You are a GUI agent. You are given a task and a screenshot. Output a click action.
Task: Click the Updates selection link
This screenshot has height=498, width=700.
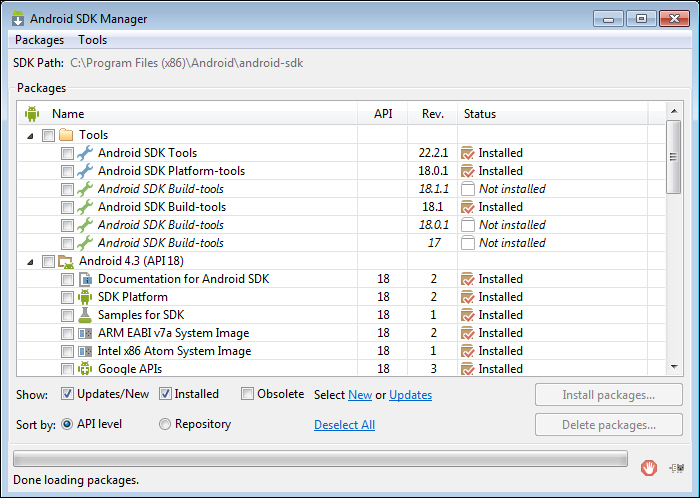tap(410, 395)
